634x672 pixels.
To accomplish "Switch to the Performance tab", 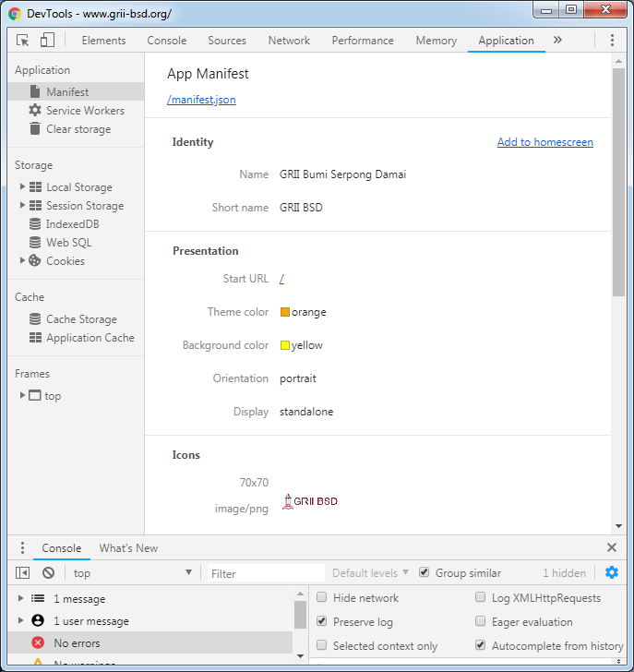I will pyautogui.click(x=363, y=41).
